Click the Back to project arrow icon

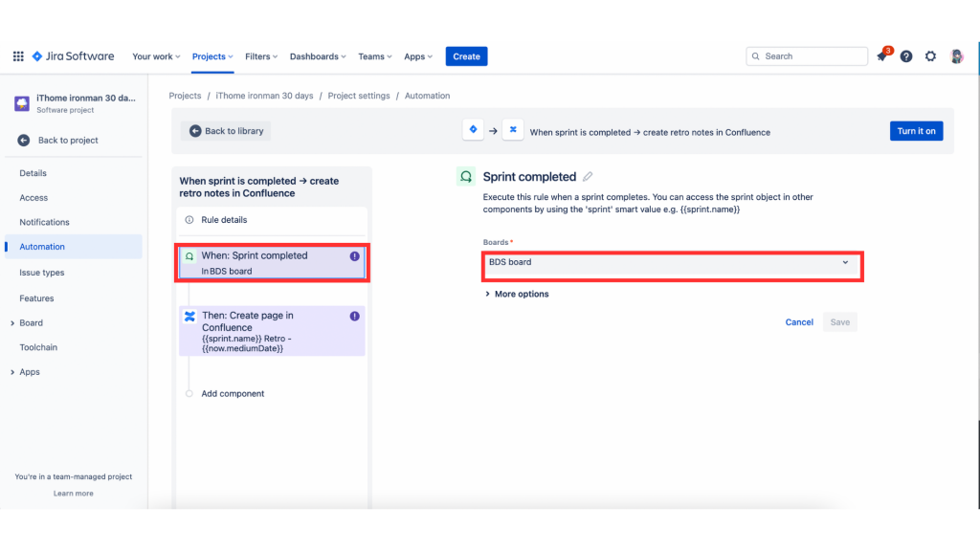click(24, 140)
